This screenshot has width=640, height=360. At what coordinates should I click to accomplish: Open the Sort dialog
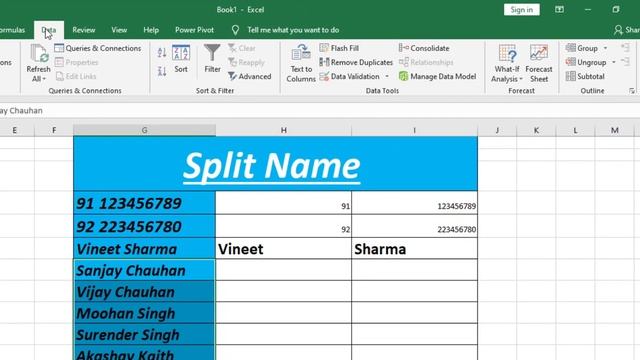[x=181, y=59]
